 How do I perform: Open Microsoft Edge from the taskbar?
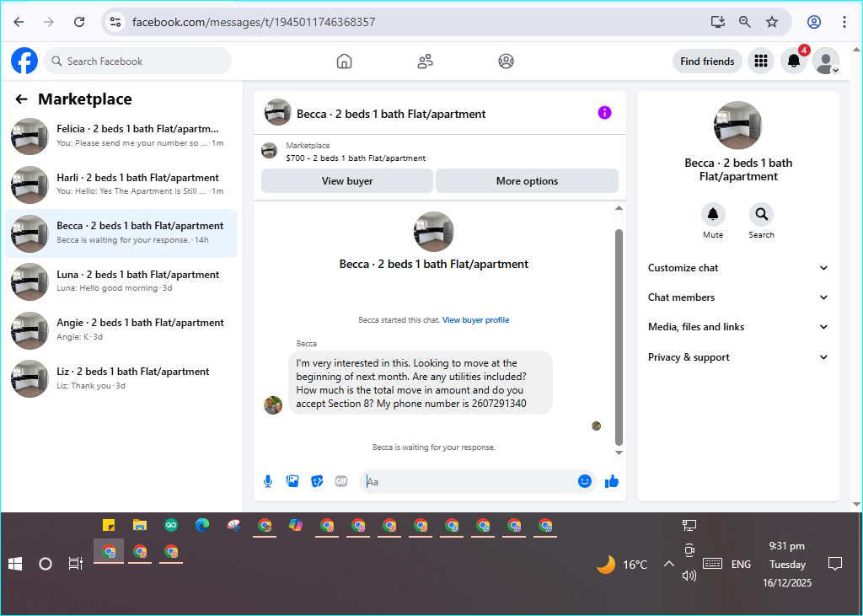point(202,525)
